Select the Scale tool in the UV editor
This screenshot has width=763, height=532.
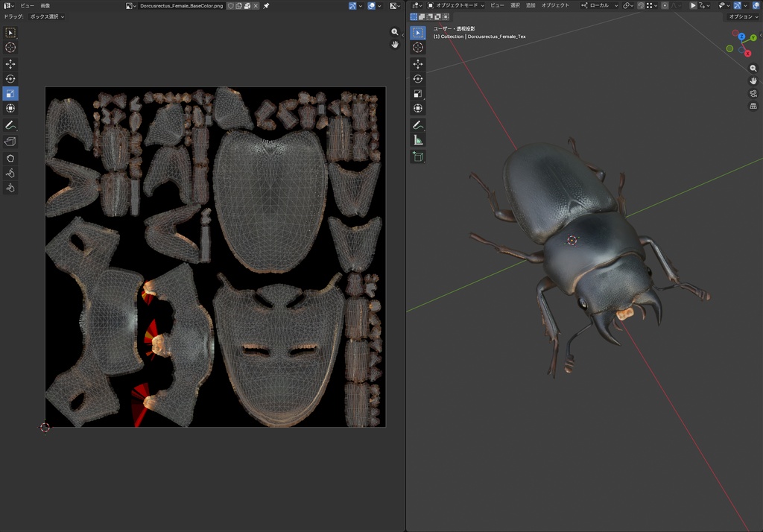click(10, 93)
